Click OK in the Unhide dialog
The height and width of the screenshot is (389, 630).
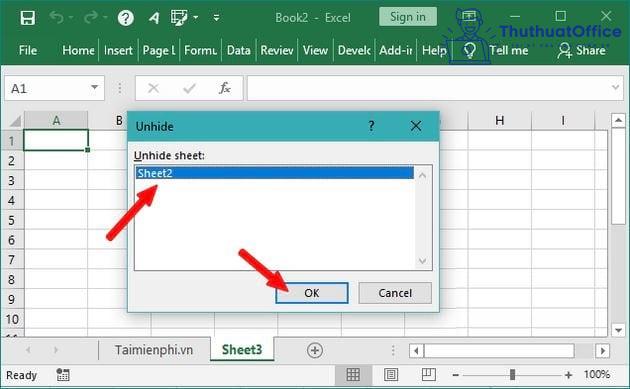pos(312,293)
